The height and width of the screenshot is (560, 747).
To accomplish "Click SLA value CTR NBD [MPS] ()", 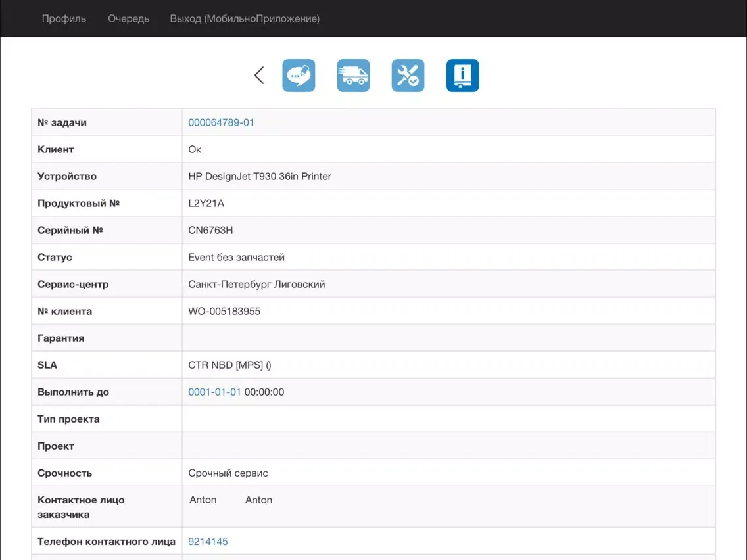I will pos(229,365).
